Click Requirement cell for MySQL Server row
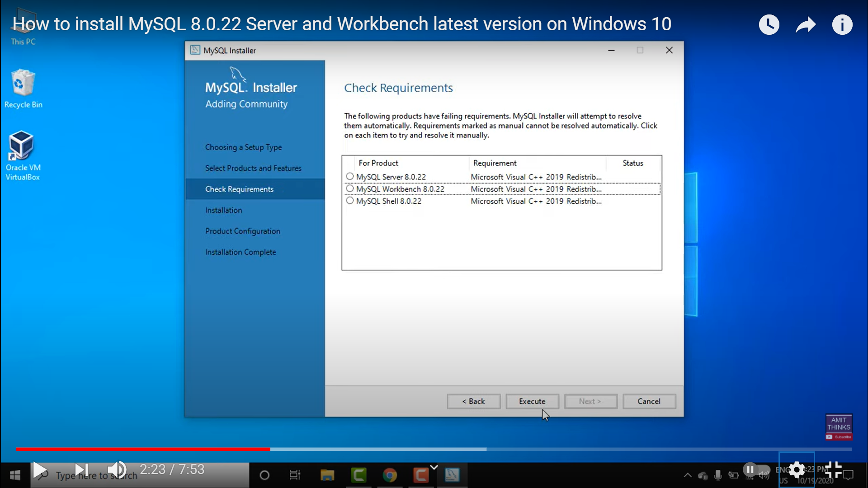The height and width of the screenshot is (488, 868). 536,177
